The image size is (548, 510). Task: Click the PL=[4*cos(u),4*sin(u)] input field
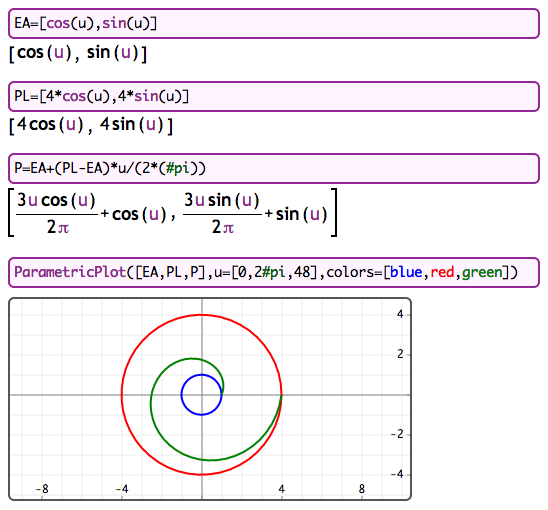(274, 96)
